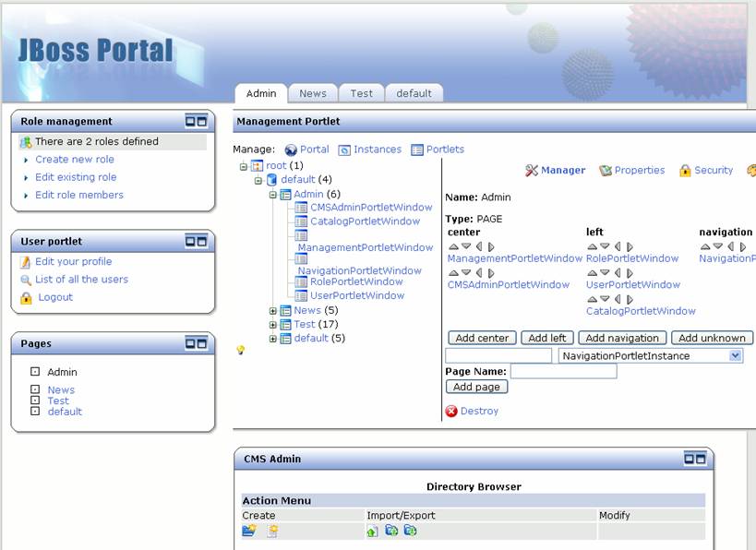Image resolution: width=756 pixels, height=550 pixels.
Task: Click the Logout link in User portlet
Action: pos(55,297)
